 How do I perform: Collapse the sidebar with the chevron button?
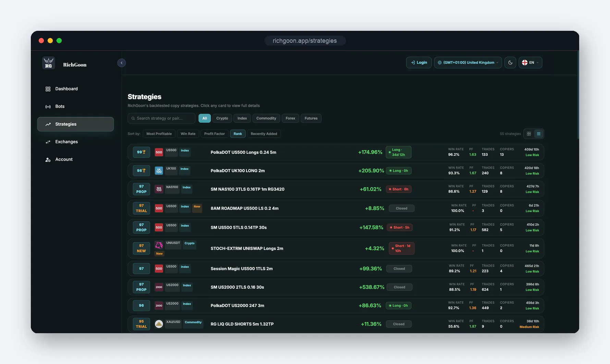122,63
